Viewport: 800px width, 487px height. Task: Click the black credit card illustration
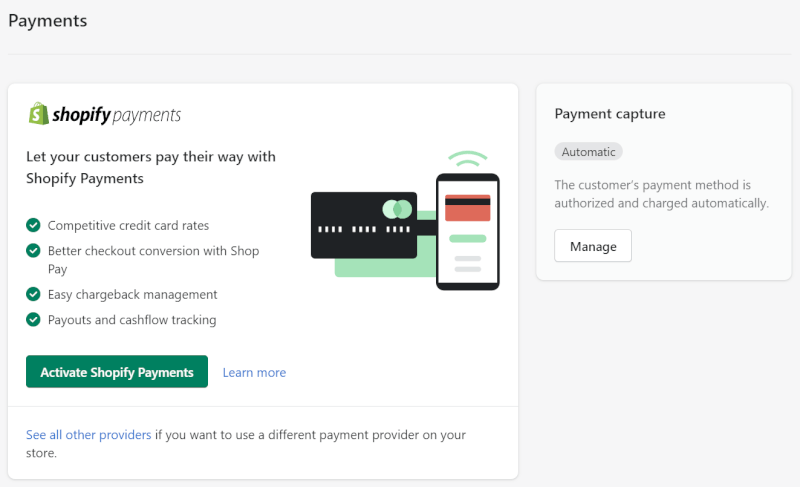(364, 225)
